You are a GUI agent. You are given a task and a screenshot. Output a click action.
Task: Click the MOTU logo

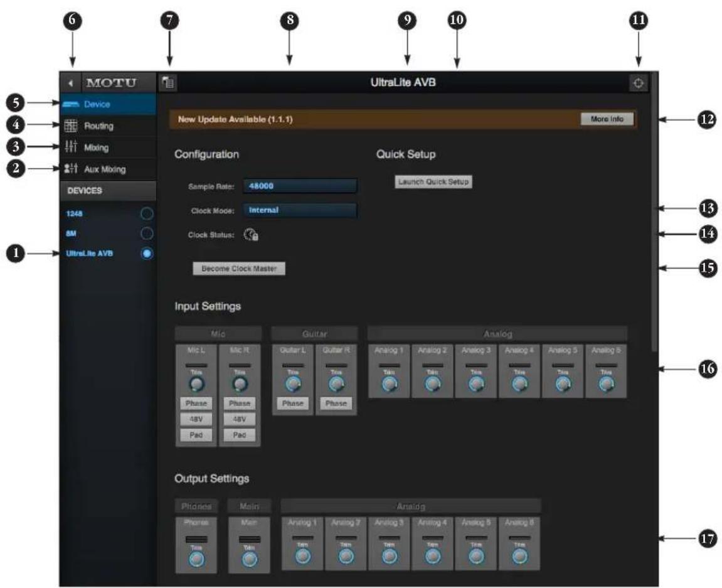point(112,83)
